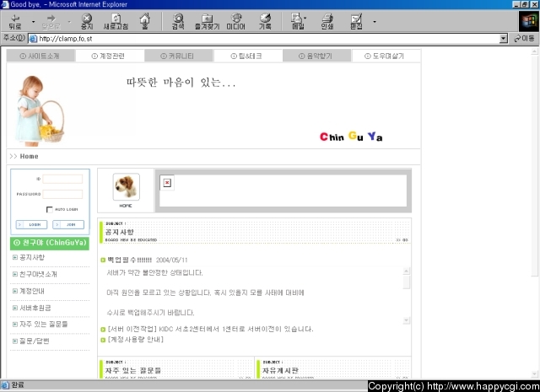Click the 자주 있는 질문들 board heading
Screen dimensions: 540x392
tap(133, 371)
